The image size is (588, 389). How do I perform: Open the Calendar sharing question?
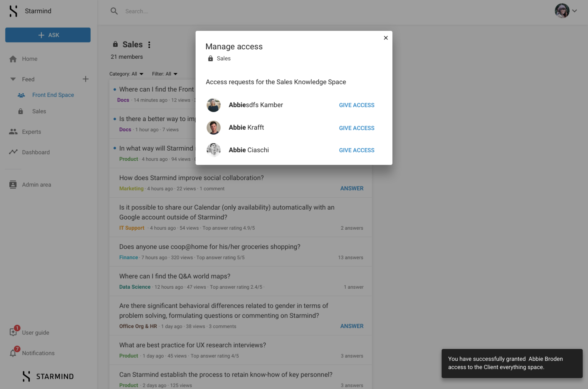(x=227, y=212)
